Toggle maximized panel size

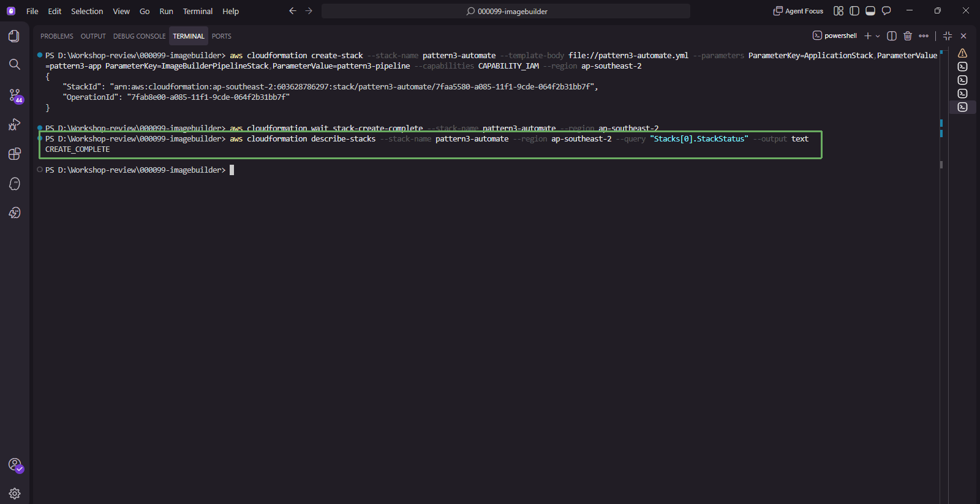click(948, 36)
